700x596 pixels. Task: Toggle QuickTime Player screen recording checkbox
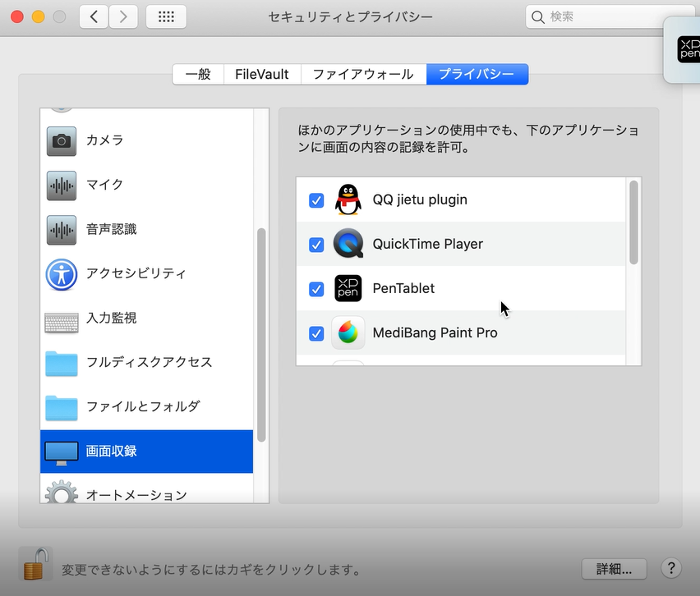click(x=316, y=245)
